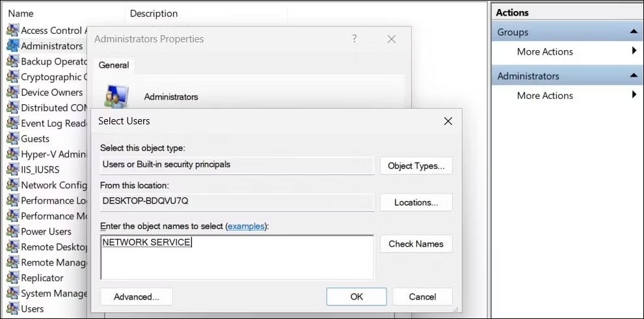Click the Power Users group icon
The width and height of the screenshot is (644, 319).
tap(12, 231)
